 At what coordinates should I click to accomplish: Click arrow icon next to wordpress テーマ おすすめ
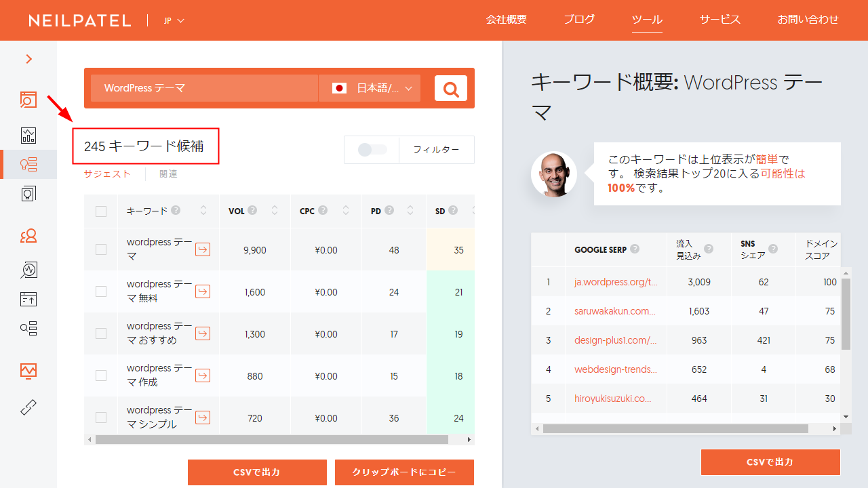[x=203, y=333]
